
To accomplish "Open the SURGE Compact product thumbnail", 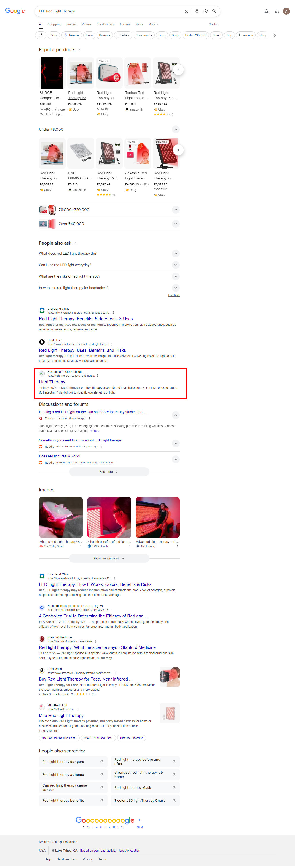I will tap(52, 73).
